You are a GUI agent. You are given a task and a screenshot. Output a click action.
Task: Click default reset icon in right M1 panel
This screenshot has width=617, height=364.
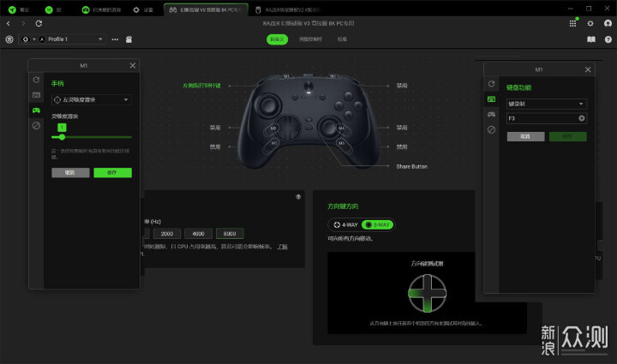[492, 84]
